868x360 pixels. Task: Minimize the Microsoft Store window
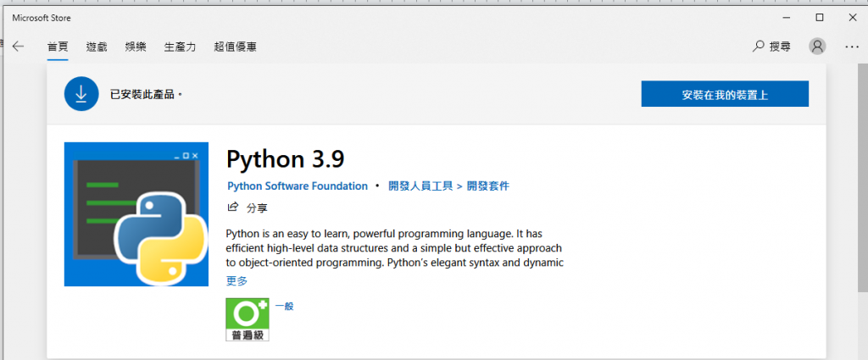[x=787, y=18]
